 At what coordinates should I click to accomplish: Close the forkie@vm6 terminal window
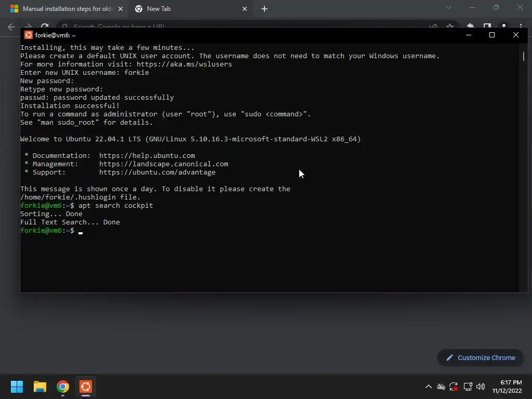point(516,35)
